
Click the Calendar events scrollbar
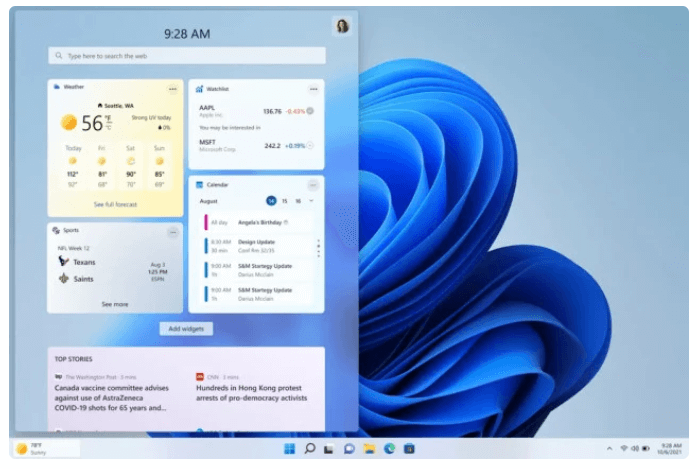point(318,249)
